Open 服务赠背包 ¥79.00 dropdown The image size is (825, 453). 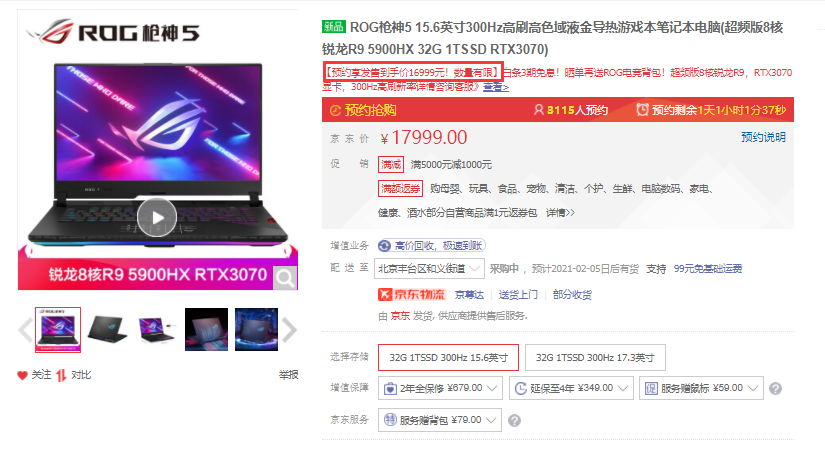pos(440,420)
